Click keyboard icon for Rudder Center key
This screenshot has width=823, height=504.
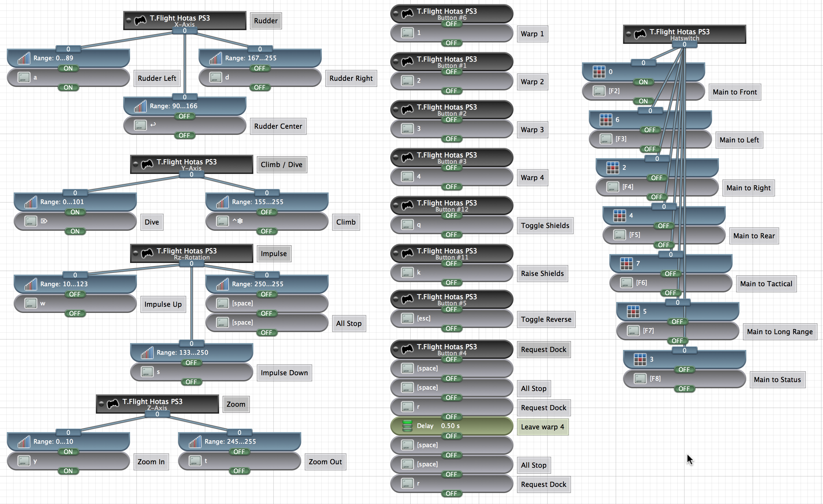point(140,125)
